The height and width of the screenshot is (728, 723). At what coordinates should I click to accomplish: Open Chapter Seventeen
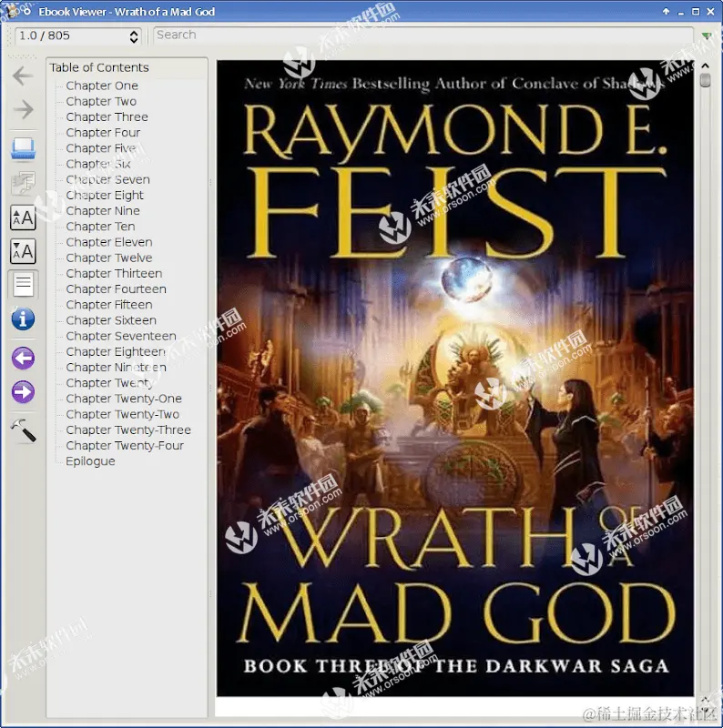[x=121, y=336]
